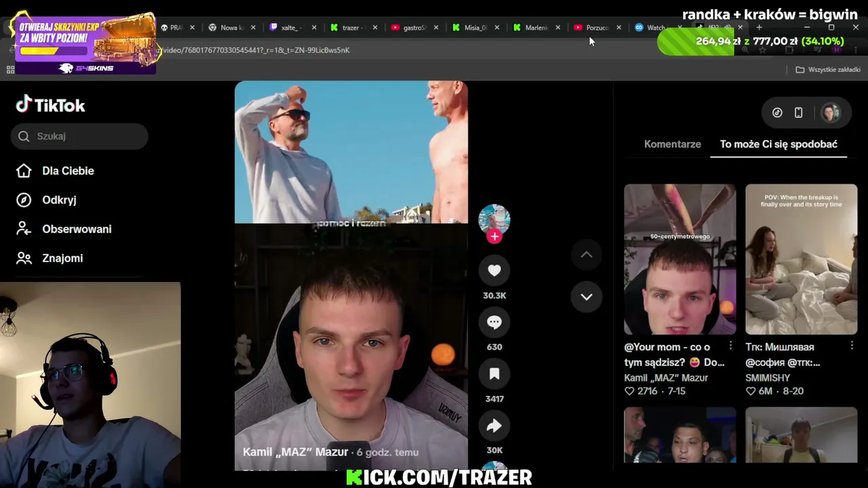
Task: Open the Znajomi page
Action: point(62,258)
